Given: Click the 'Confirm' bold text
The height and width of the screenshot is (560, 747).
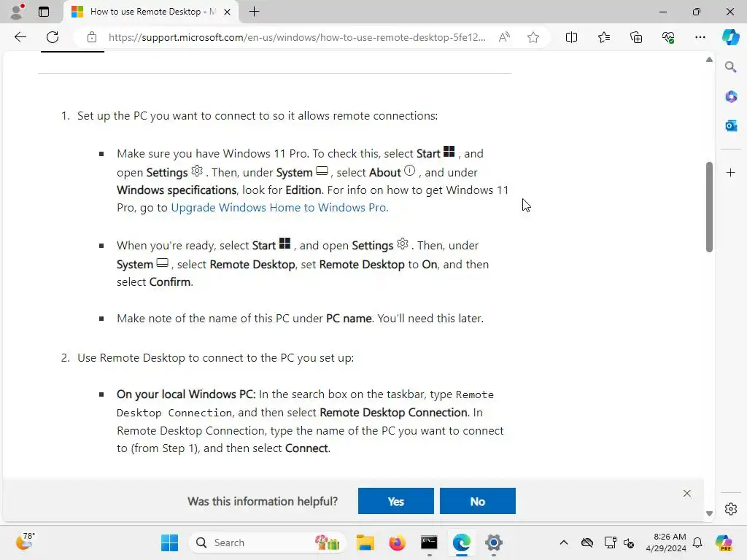Looking at the screenshot, I should (170, 282).
